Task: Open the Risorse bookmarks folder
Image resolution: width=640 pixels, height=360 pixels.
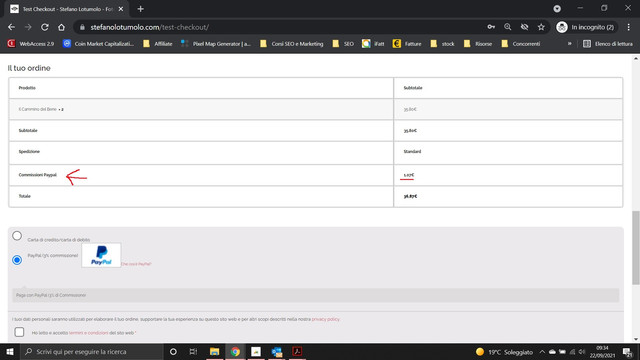Action: [x=478, y=44]
